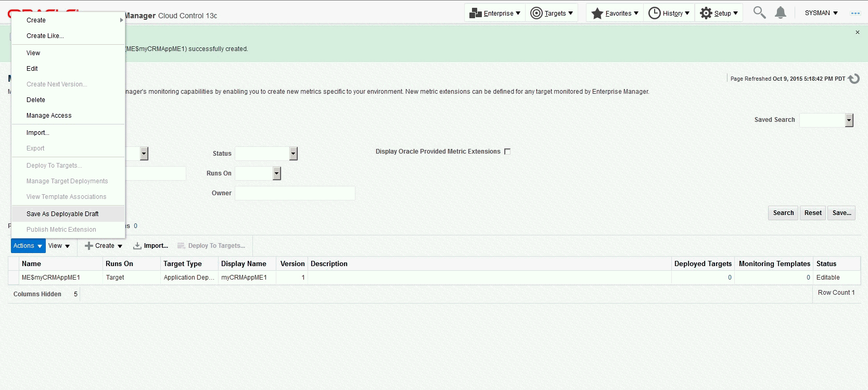Open the Runs On dropdown
The width and height of the screenshot is (868, 390).
pyautogui.click(x=277, y=173)
